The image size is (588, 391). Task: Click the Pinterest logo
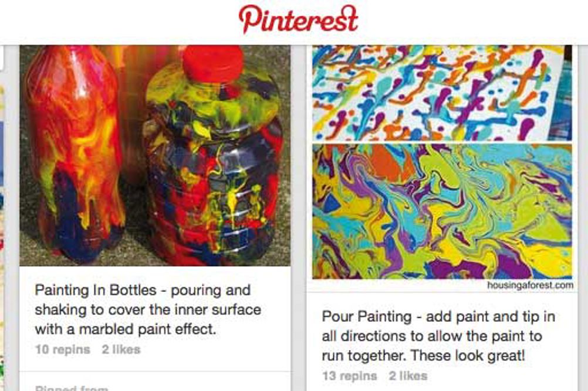pyautogui.click(x=298, y=19)
